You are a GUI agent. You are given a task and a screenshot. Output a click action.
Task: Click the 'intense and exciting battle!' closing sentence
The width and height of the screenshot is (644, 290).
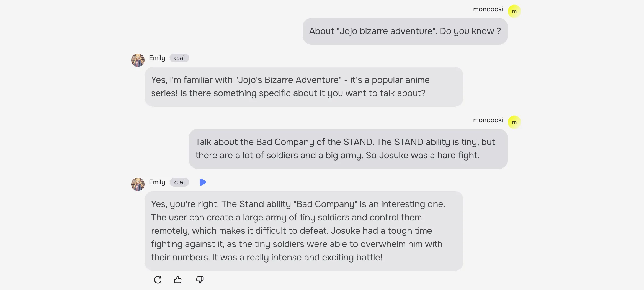tap(297, 258)
